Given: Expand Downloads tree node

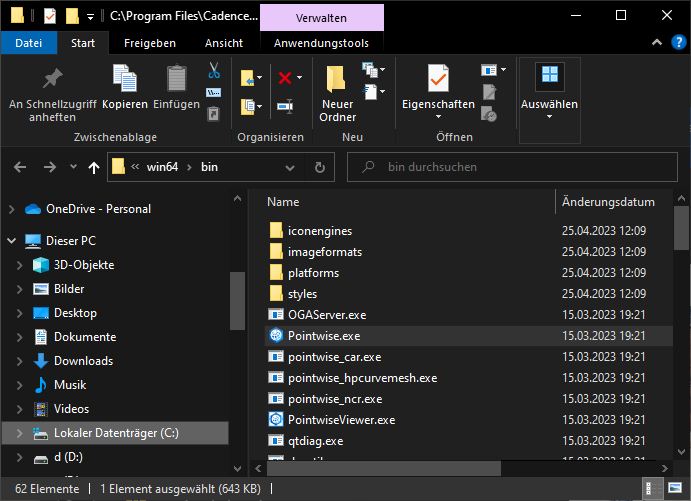Looking at the screenshot, I should point(19,361).
